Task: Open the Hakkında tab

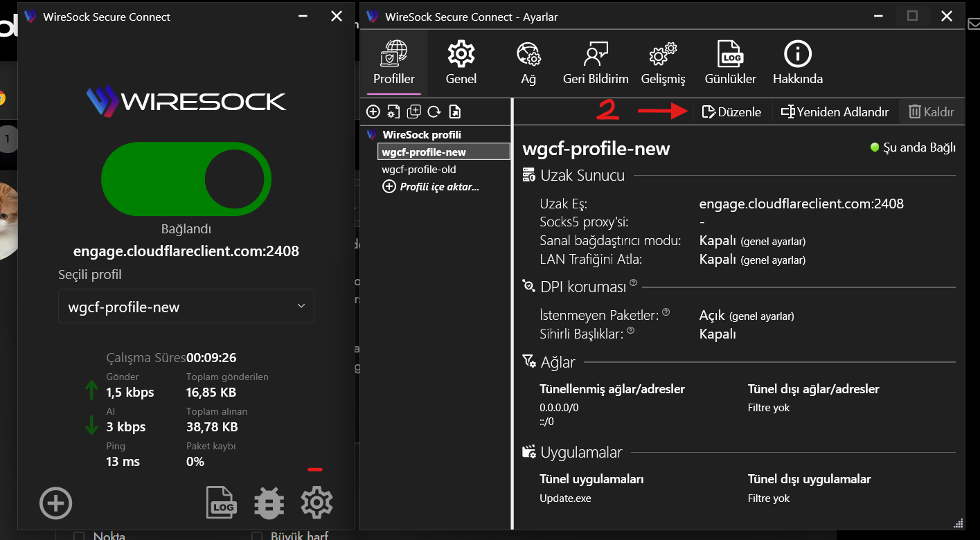Action: click(x=798, y=63)
